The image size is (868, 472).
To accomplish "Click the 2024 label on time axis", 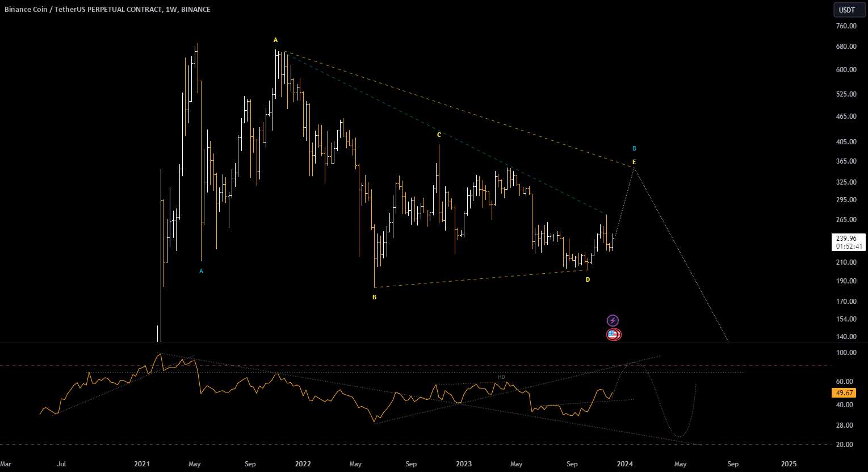I will [x=625, y=464].
